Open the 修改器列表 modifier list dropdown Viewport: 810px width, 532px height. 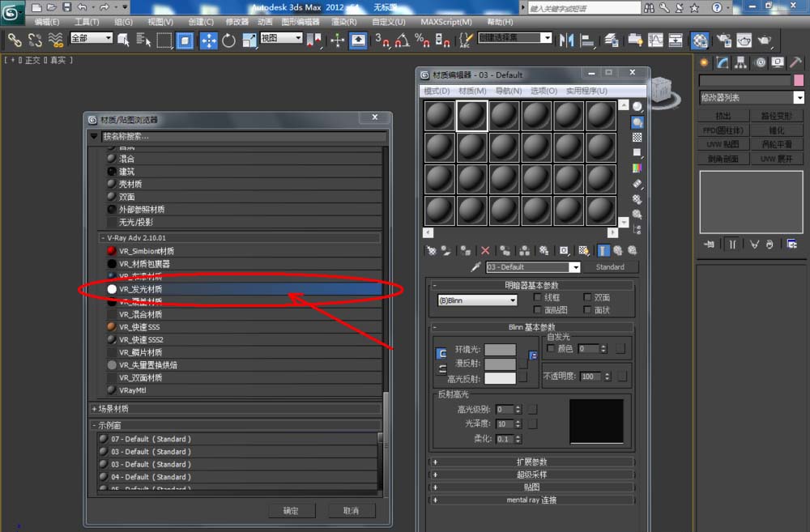click(751, 97)
